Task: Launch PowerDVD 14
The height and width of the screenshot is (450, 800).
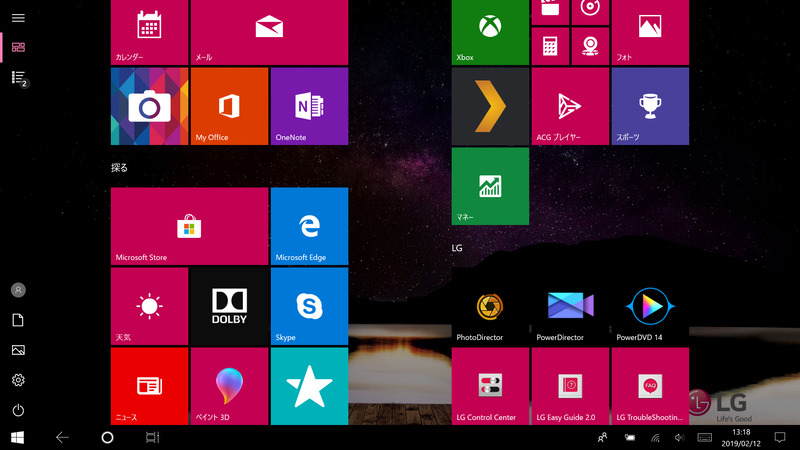Action: (651, 306)
